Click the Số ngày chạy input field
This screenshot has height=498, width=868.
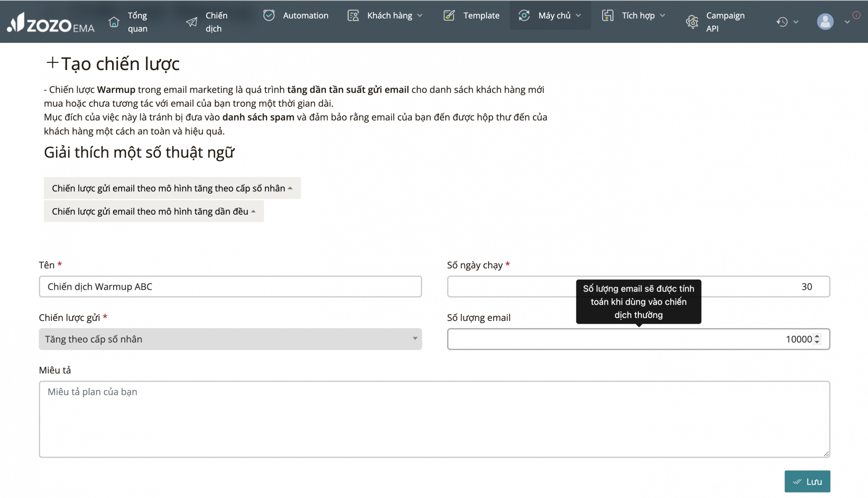point(511,287)
